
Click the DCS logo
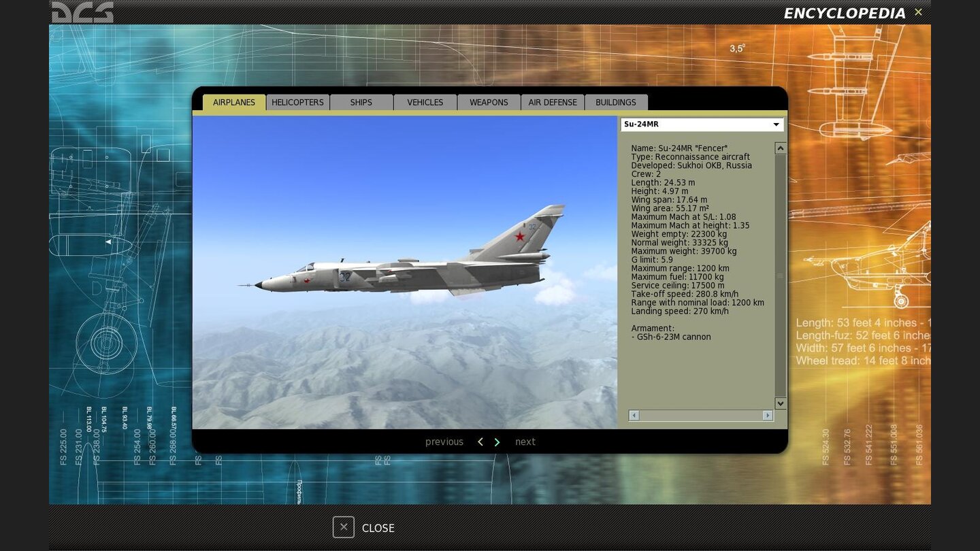82,12
